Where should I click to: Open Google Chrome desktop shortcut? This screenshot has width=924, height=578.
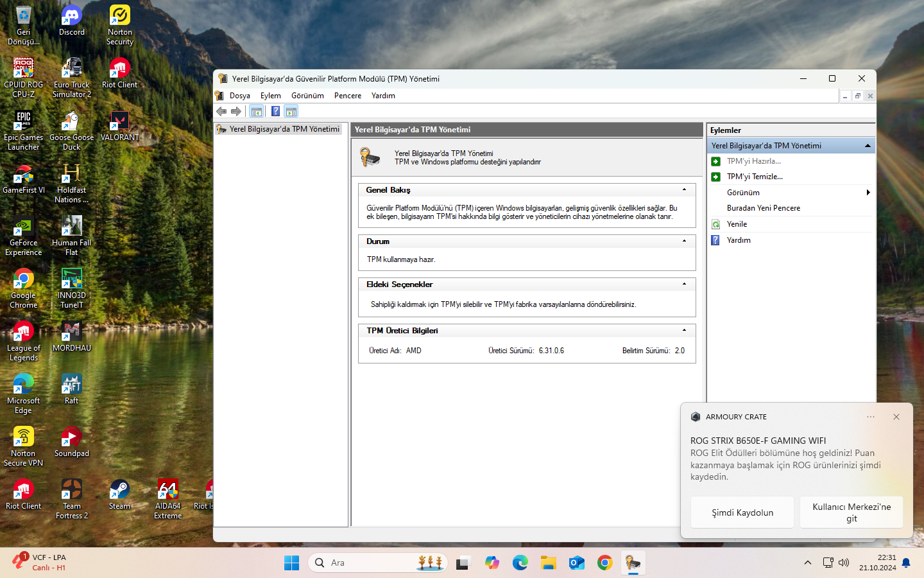point(24,288)
